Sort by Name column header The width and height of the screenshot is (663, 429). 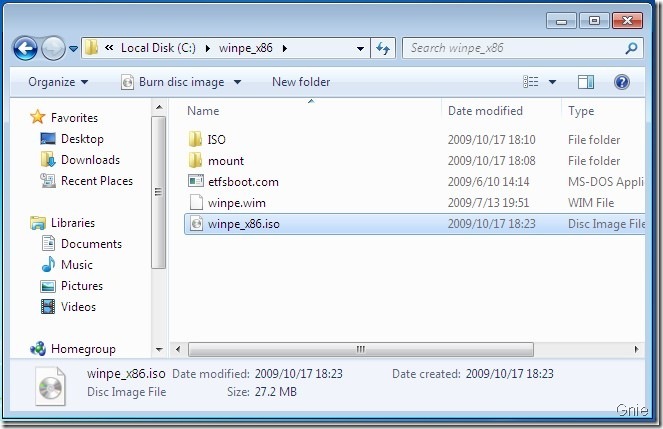(203, 111)
